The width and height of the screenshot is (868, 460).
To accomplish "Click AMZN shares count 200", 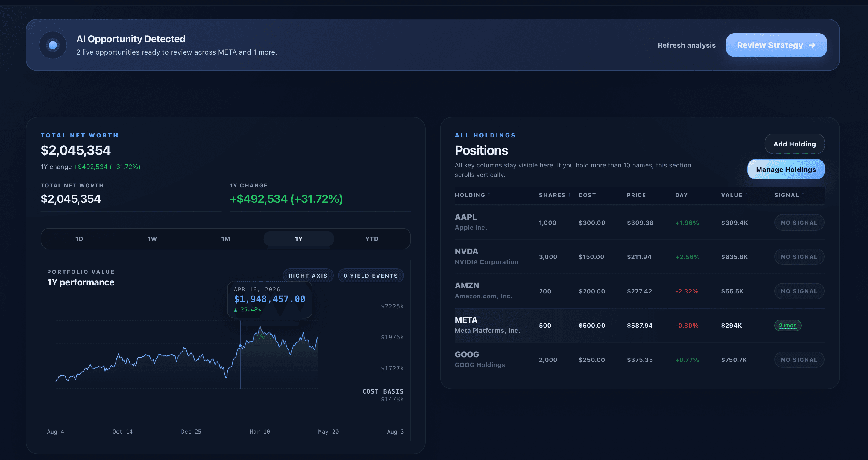I will 545,291.
